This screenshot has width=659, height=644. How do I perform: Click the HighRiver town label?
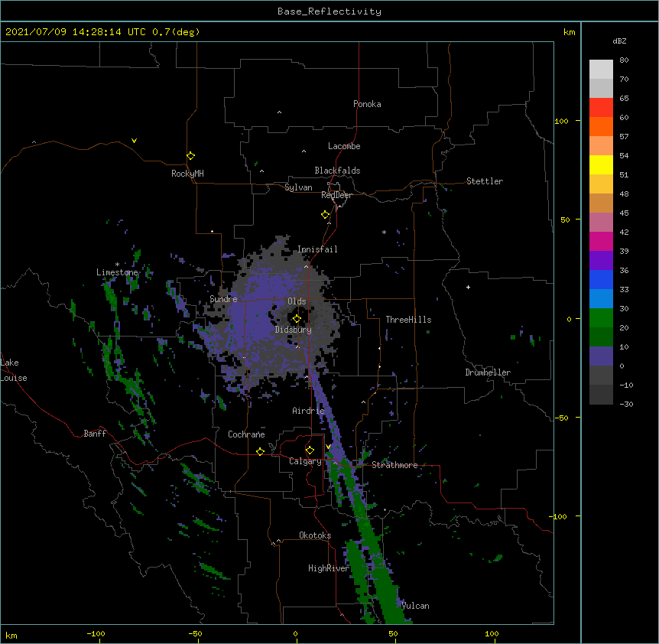pyautogui.click(x=329, y=568)
